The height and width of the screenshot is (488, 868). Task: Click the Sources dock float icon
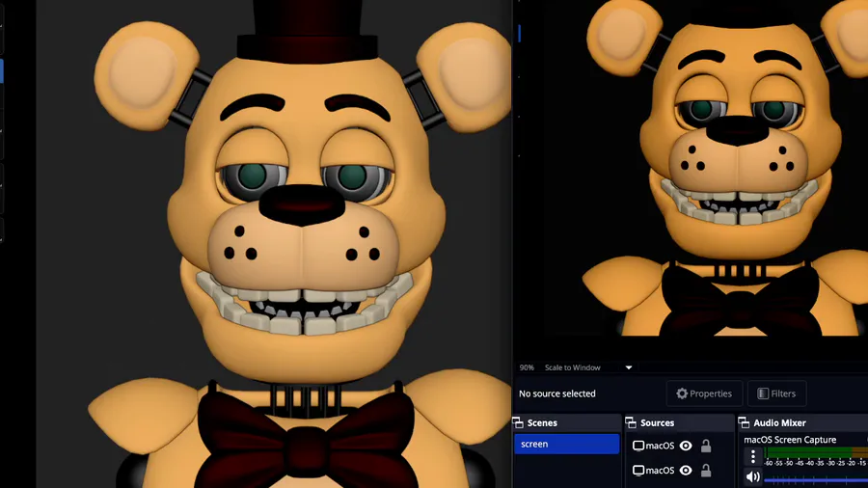(x=631, y=422)
